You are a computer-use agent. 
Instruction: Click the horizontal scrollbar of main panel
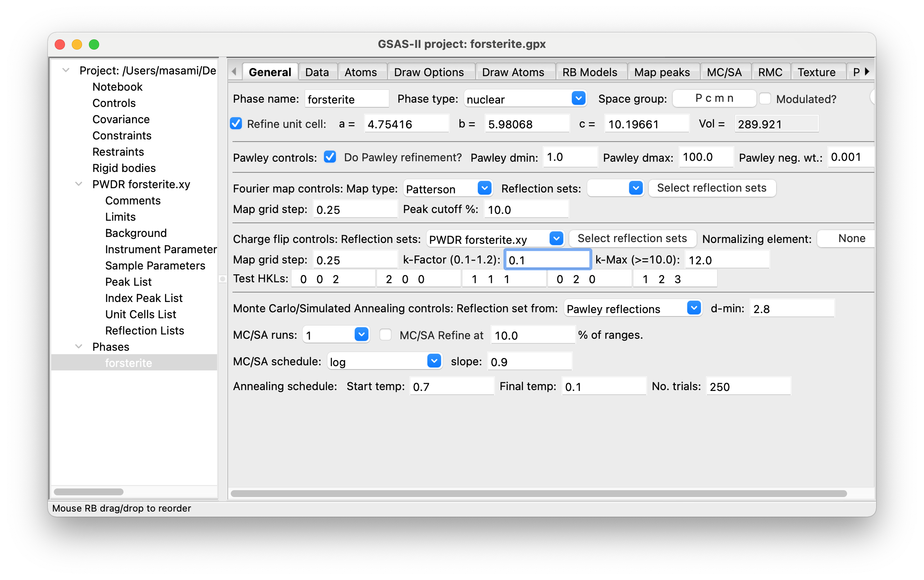point(539,494)
